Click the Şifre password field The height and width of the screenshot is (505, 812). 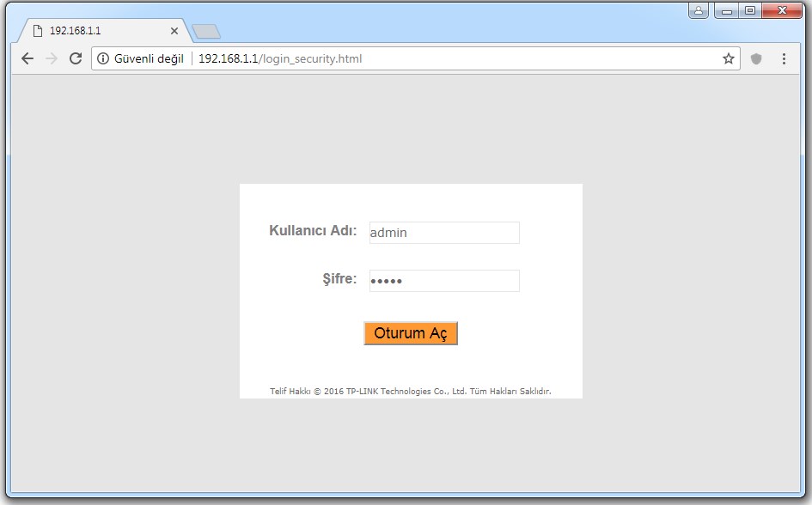point(444,281)
